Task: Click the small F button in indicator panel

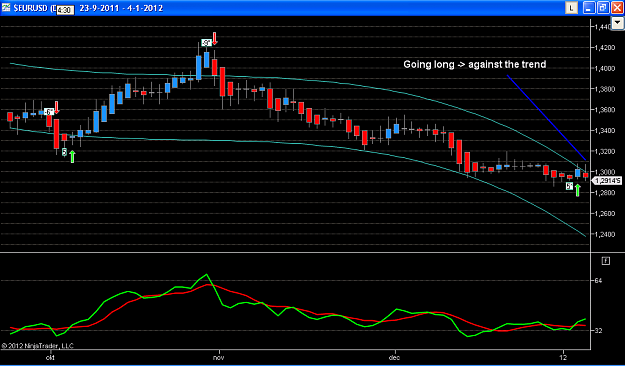Action: [x=605, y=261]
